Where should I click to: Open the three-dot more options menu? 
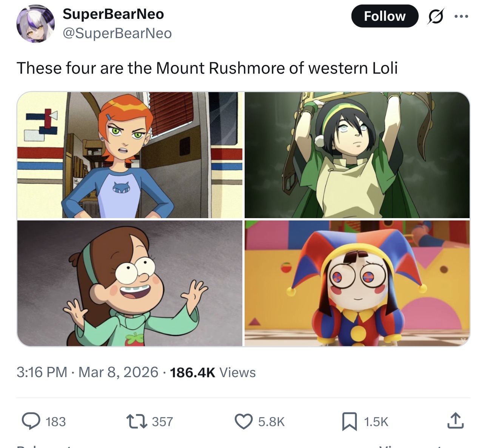click(461, 16)
